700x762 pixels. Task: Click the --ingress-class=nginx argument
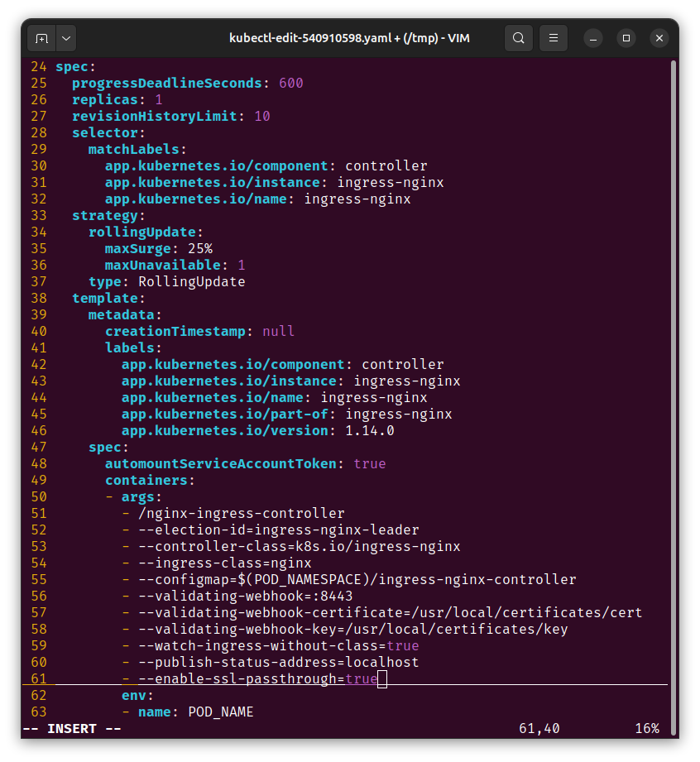pos(224,563)
